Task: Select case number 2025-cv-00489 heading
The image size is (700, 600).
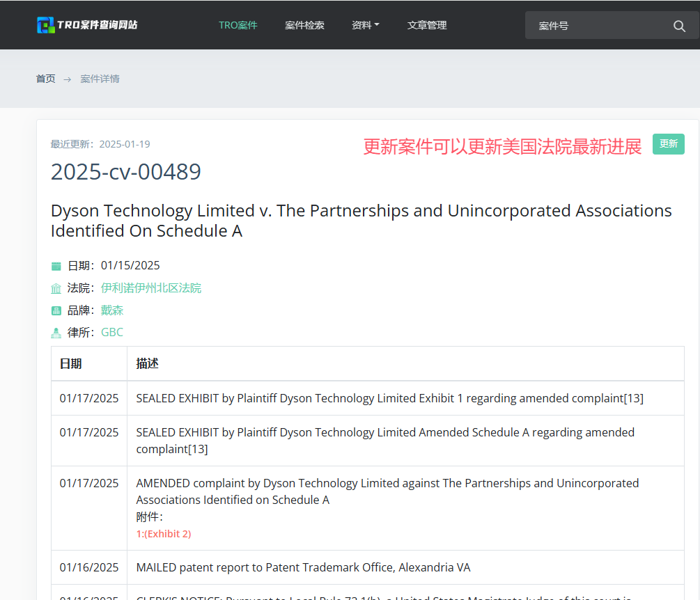Action: pyautogui.click(x=126, y=172)
